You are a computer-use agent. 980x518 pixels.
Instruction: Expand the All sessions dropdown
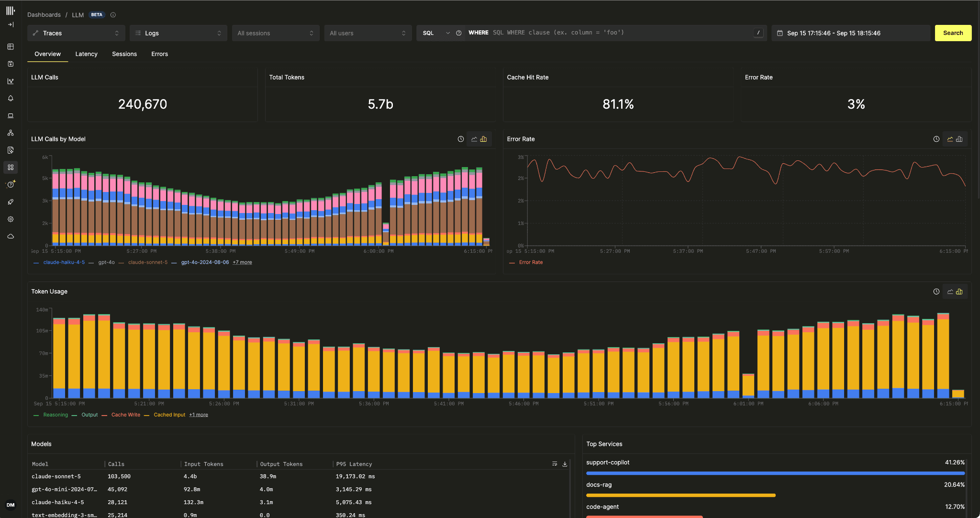(276, 33)
